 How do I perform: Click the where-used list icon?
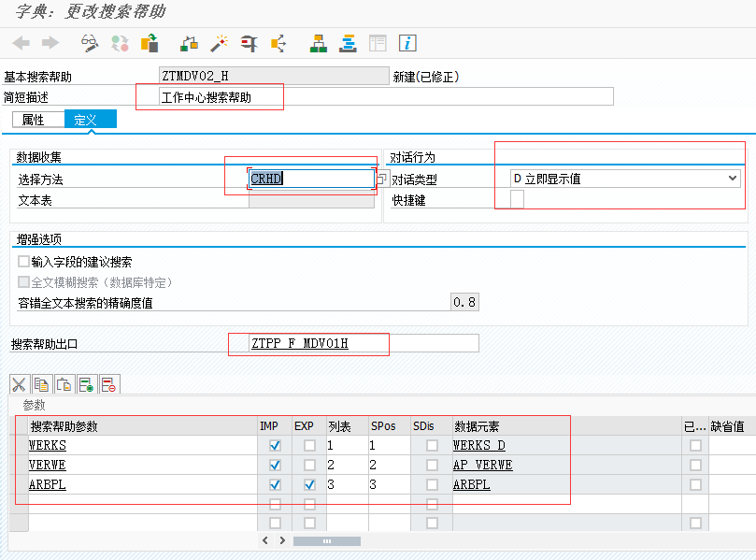[x=249, y=43]
